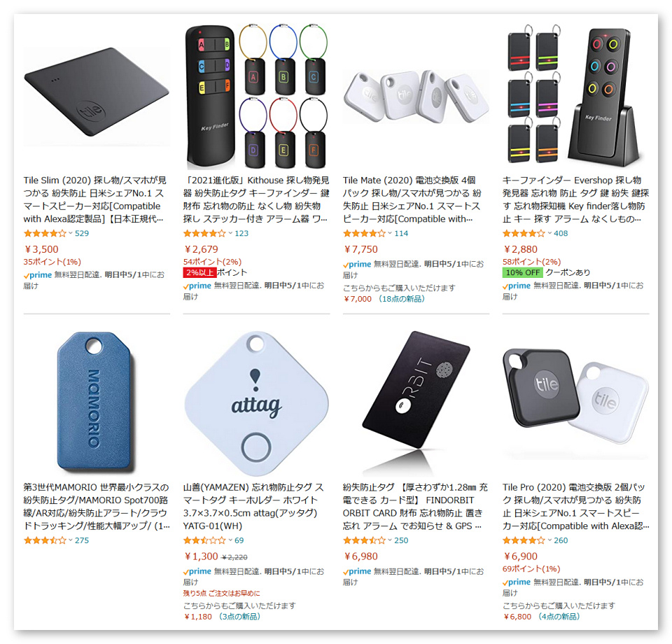This screenshot has height=644, width=672.
Task: Select the Tile Mate 4-pack image
Action: (x=416, y=97)
